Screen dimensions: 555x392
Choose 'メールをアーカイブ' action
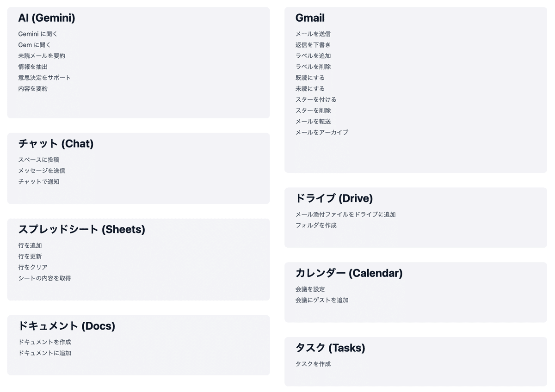[x=322, y=132]
